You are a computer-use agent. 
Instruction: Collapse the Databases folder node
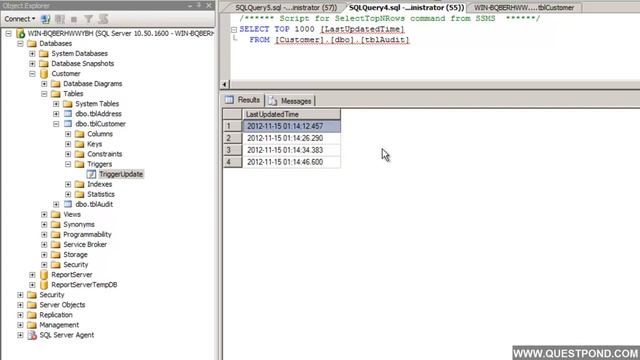coord(20,43)
